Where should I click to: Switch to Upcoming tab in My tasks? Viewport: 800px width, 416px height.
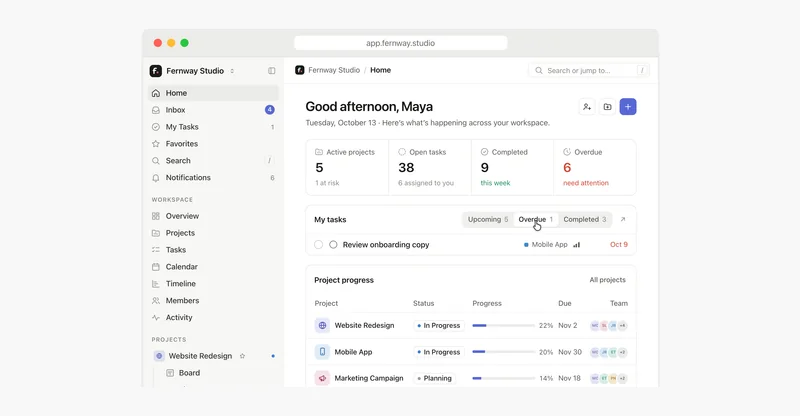pyautogui.click(x=488, y=219)
